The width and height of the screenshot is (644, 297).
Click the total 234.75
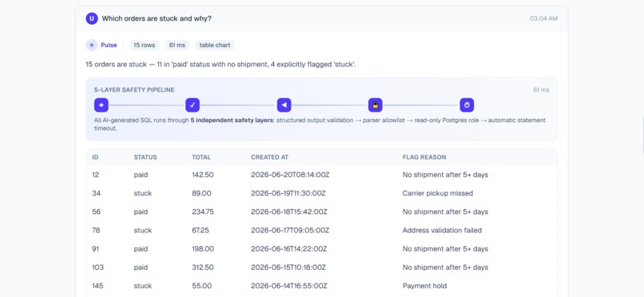tap(203, 212)
